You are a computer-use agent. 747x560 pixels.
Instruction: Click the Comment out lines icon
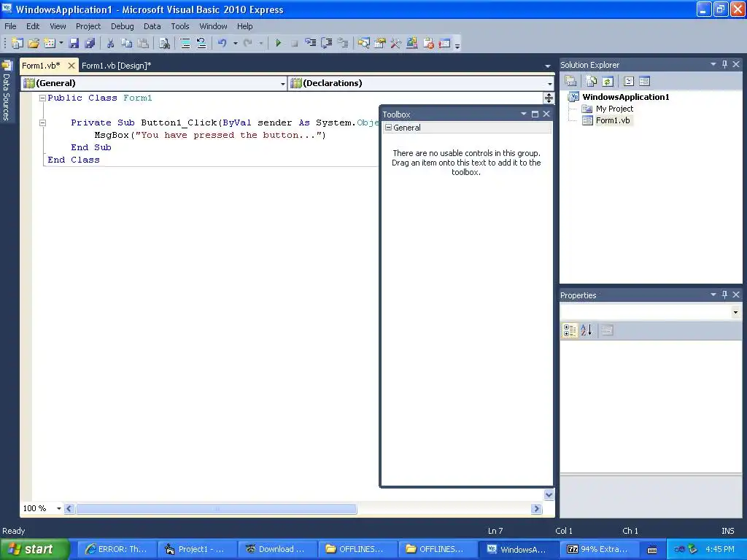coord(185,43)
